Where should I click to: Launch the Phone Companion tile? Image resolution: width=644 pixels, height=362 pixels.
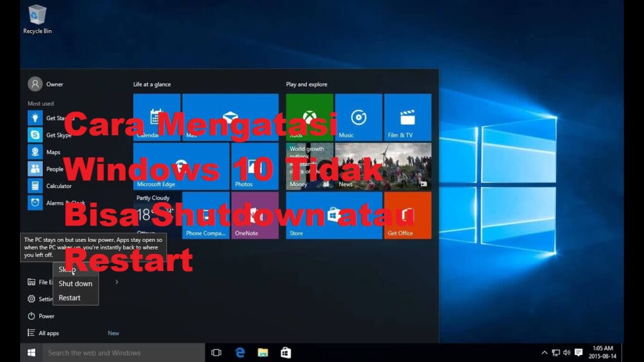point(206,215)
